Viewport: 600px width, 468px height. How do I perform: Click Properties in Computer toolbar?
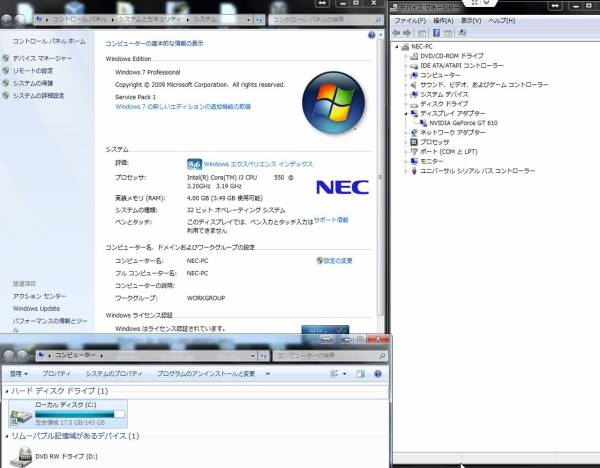[x=56, y=374]
